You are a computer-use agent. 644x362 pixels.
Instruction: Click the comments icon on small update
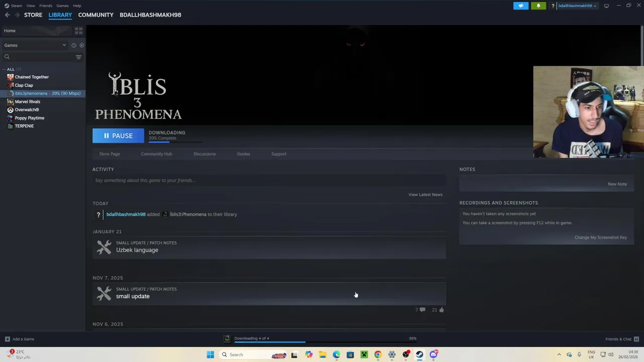(x=422, y=310)
